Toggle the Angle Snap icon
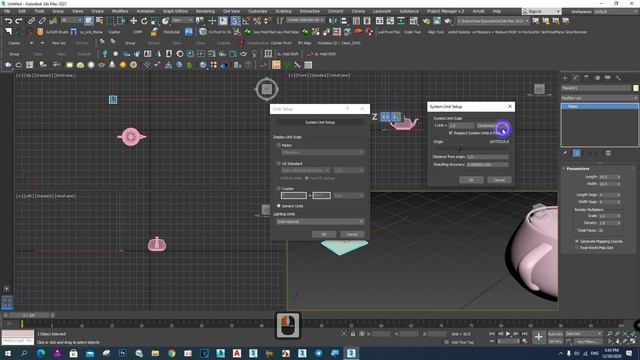 (246, 21)
